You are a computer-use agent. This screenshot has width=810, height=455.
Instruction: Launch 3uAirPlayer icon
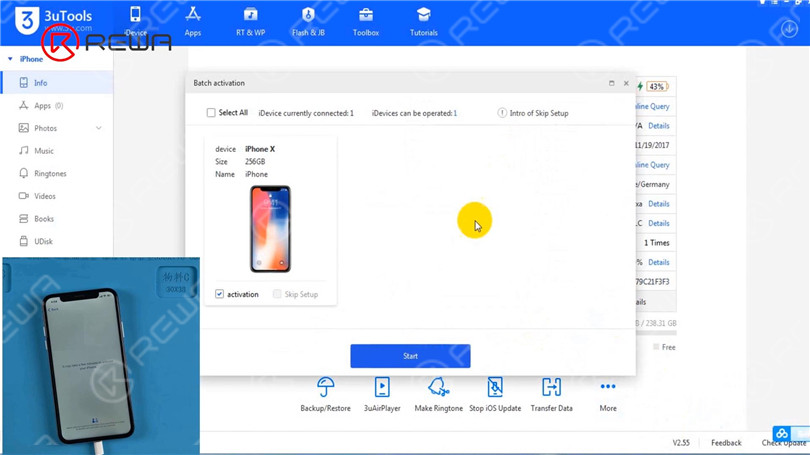pyautogui.click(x=382, y=388)
